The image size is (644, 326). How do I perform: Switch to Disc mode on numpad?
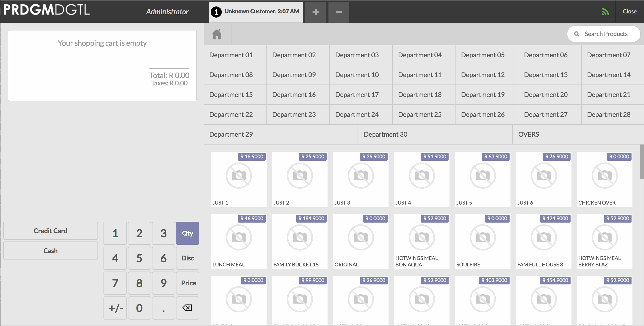pos(187,258)
